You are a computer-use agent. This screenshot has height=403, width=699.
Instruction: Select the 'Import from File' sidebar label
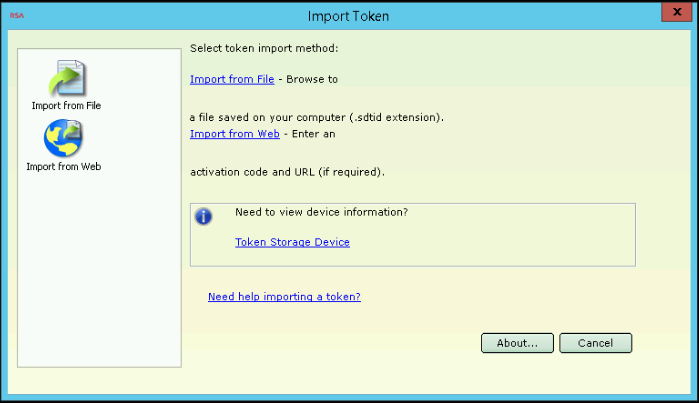66,106
